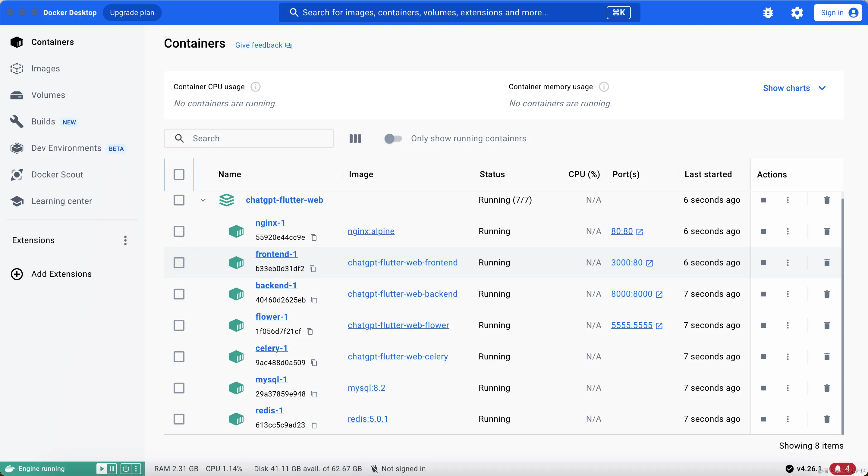Delete the redis-1 container
This screenshot has width=868, height=476.
pos(826,419)
